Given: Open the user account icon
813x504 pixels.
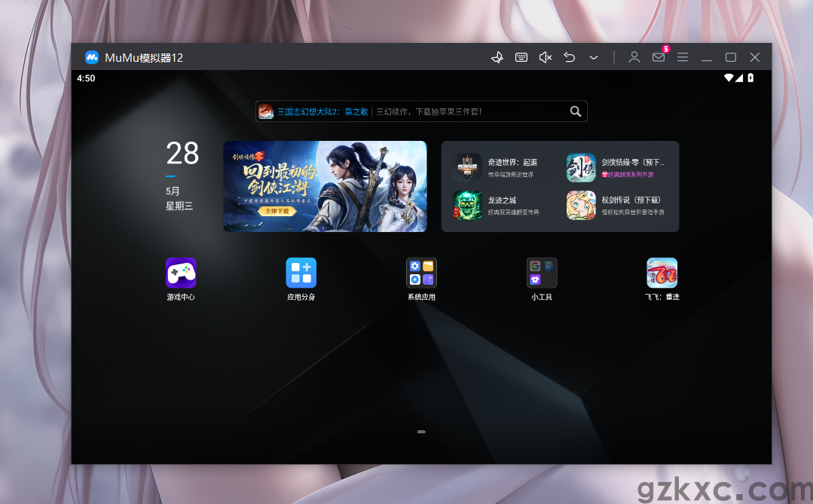Looking at the screenshot, I should pyautogui.click(x=634, y=57).
